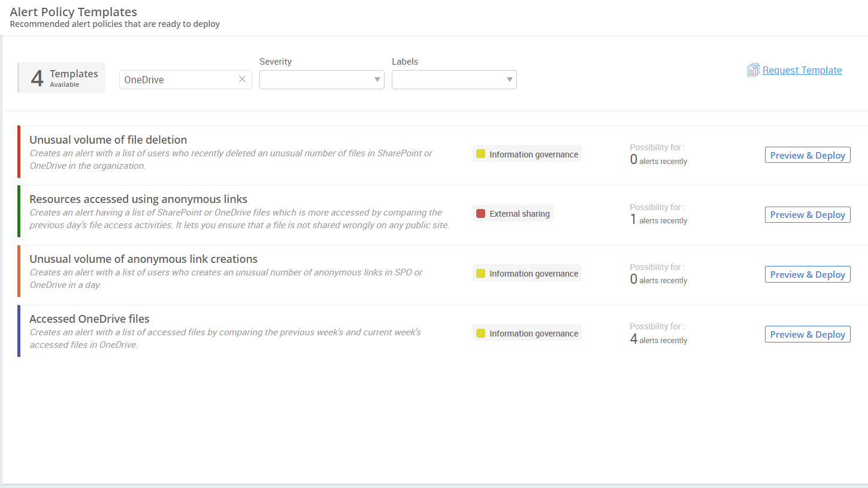Image resolution: width=868 pixels, height=488 pixels.
Task: Click the yellow Information governance label on file deletion template
Action: click(527, 154)
